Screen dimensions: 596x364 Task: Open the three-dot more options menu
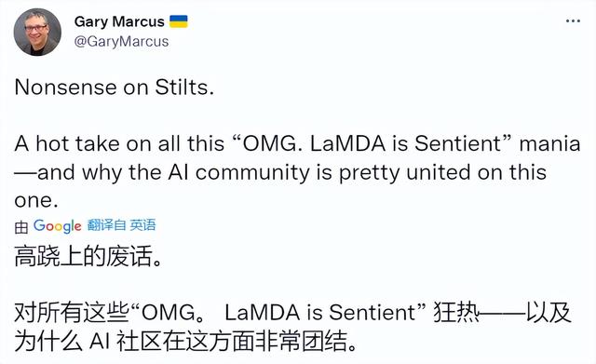(x=573, y=20)
